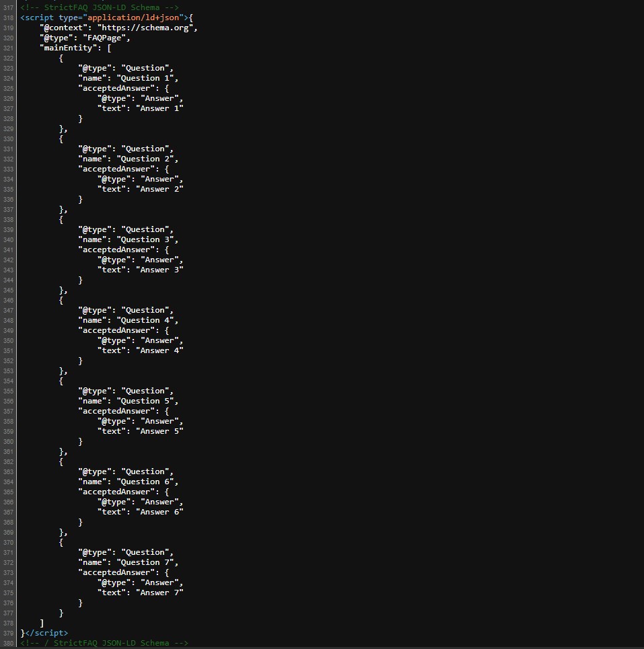The height and width of the screenshot is (649, 644).
Task: Click the opening "StrictFAQ JSON-LD Schema" comment
Action: [100, 7]
